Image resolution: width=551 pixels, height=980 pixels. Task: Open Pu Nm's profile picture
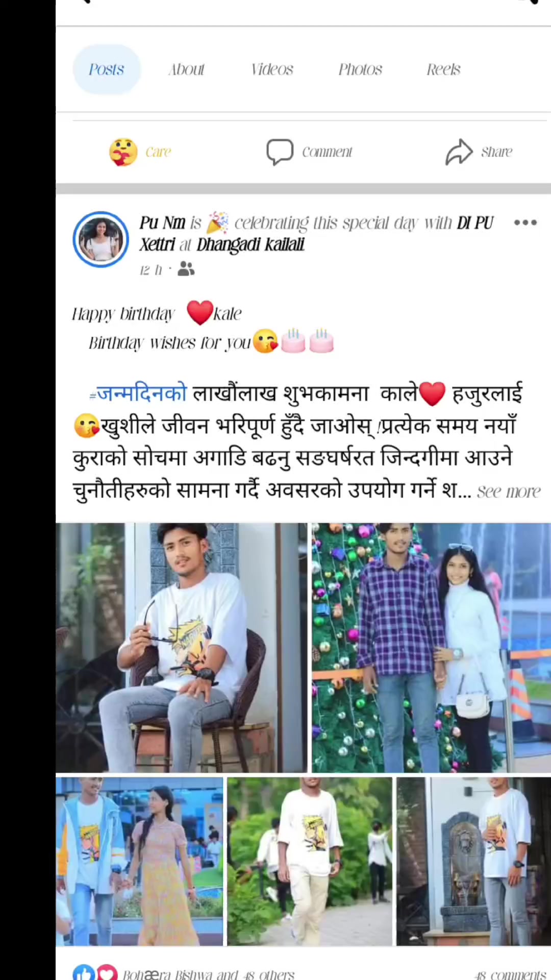tap(101, 239)
